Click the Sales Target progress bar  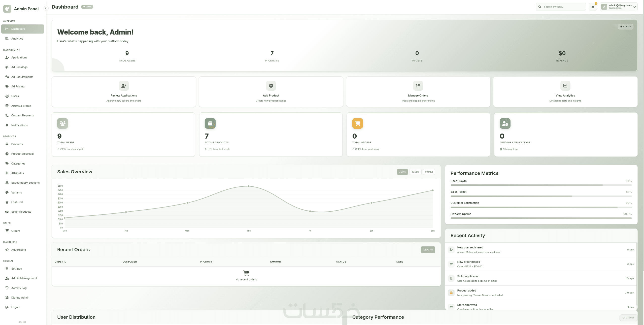541,196
